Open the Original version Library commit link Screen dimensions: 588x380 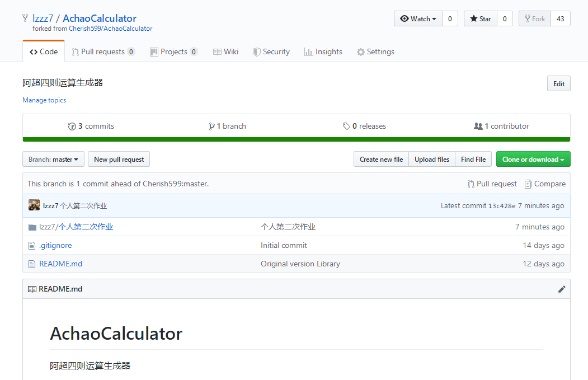click(x=300, y=264)
